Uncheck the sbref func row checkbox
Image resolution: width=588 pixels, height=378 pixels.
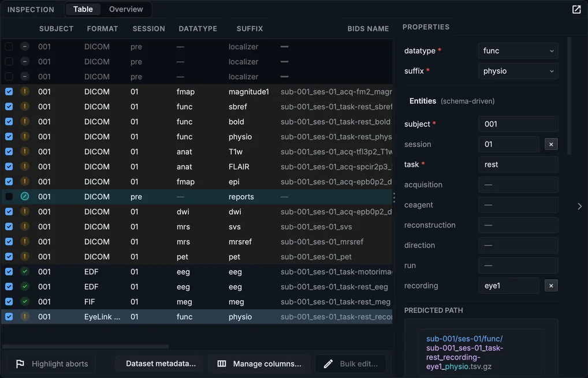tap(9, 107)
